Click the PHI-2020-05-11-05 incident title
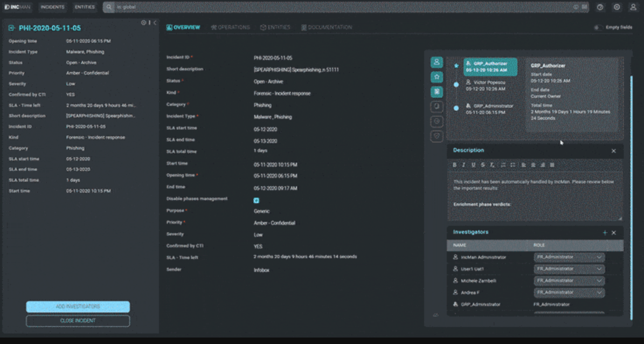The width and height of the screenshot is (644, 344). 50,29
